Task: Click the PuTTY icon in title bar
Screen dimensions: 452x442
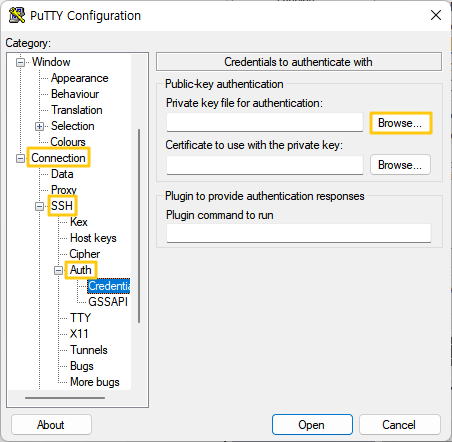Action: 17,15
